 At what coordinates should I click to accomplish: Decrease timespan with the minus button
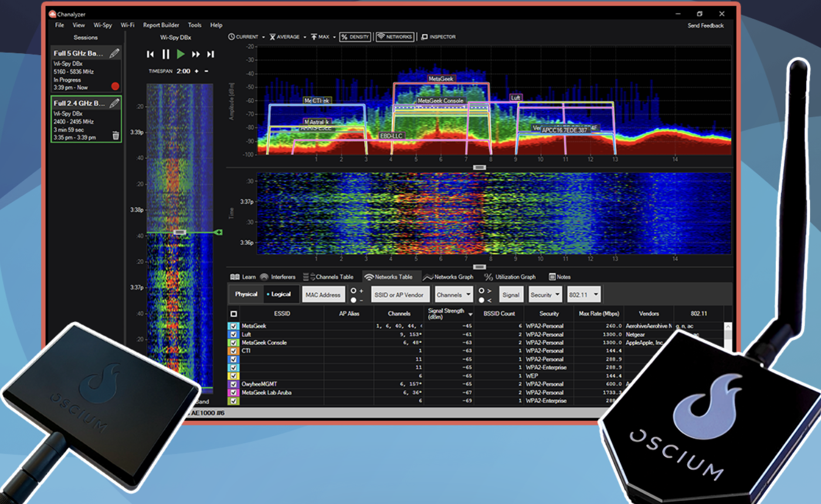click(x=206, y=71)
